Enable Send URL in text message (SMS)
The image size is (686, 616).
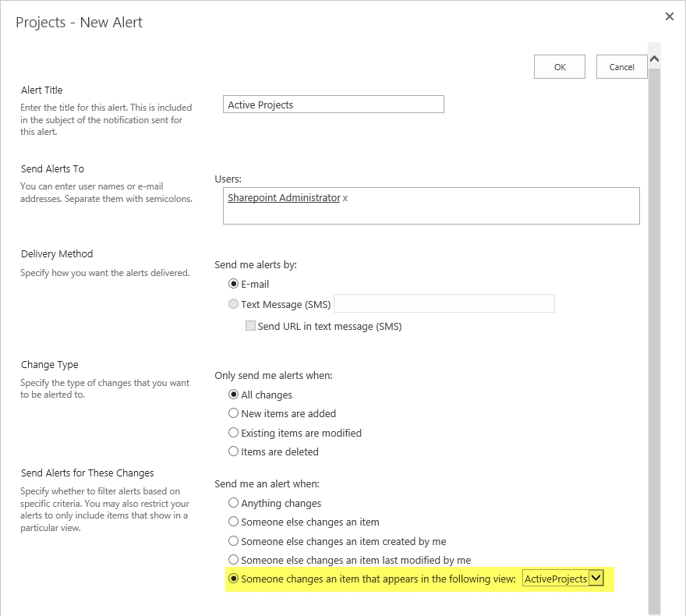(x=250, y=326)
